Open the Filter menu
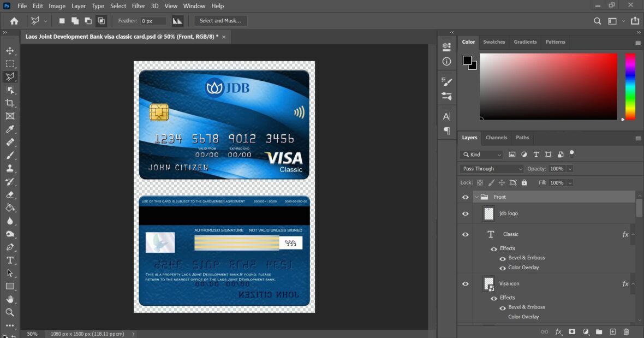The width and height of the screenshot is (644, 338). pos(139,6)
